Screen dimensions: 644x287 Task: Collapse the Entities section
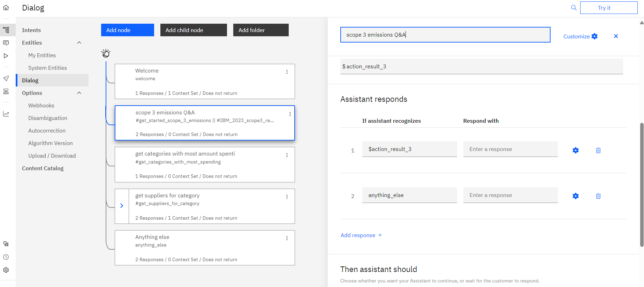(x=79, y=43)
